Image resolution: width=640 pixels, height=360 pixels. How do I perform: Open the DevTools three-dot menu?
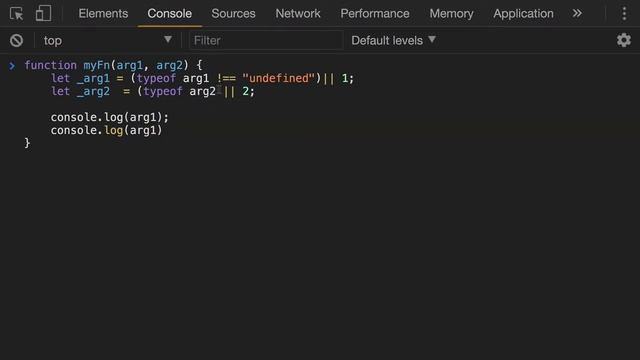click(x=624, y=13)
